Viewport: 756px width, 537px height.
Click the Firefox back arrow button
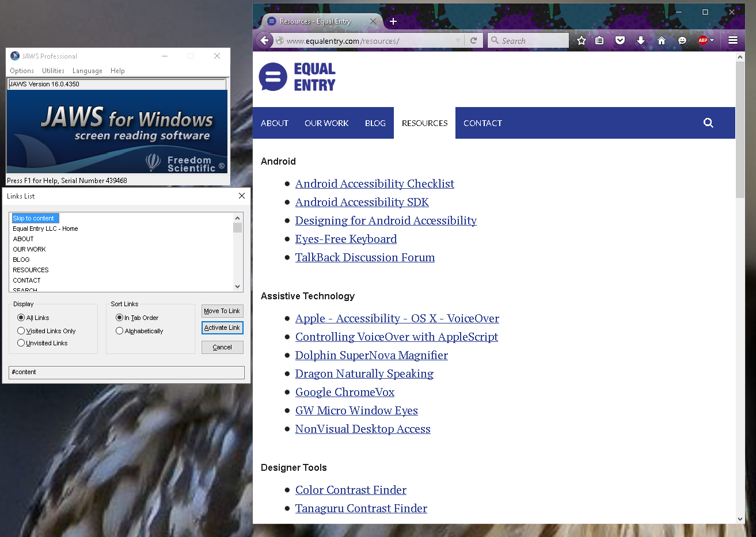click(x=264, y=40)
